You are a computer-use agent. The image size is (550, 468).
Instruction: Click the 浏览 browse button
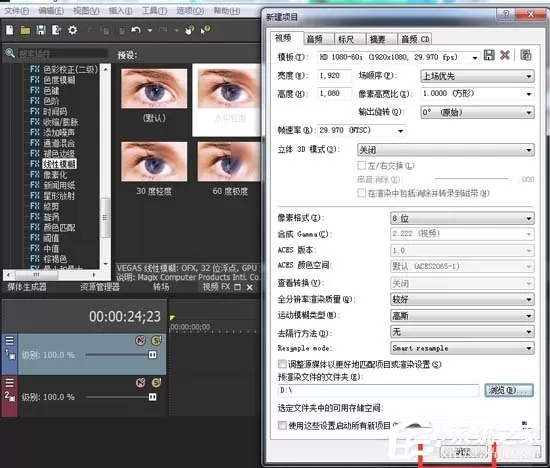point(509,390)
